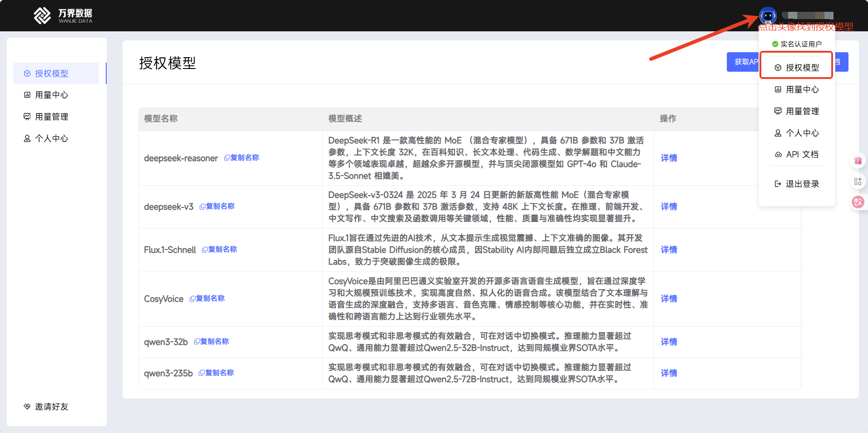Click the qwen3-235b model name text
868x433 pixels.
[168, 374]
